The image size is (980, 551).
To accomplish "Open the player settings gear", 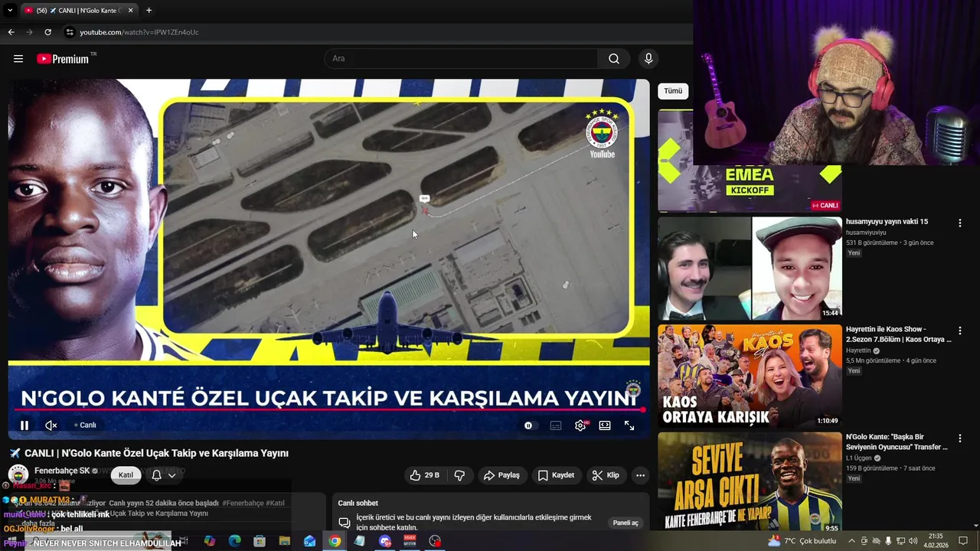I will click(x=580, y=425).
